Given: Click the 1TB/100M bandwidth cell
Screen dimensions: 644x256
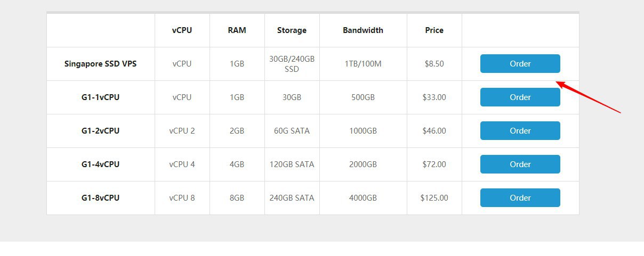Looking at the screenshot, I should (x=363, y=64).
